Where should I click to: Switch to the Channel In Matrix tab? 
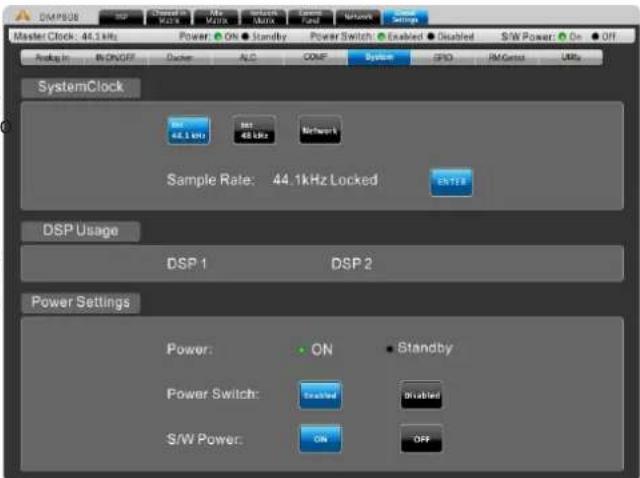pyautogui.click(x=169, y=17)
